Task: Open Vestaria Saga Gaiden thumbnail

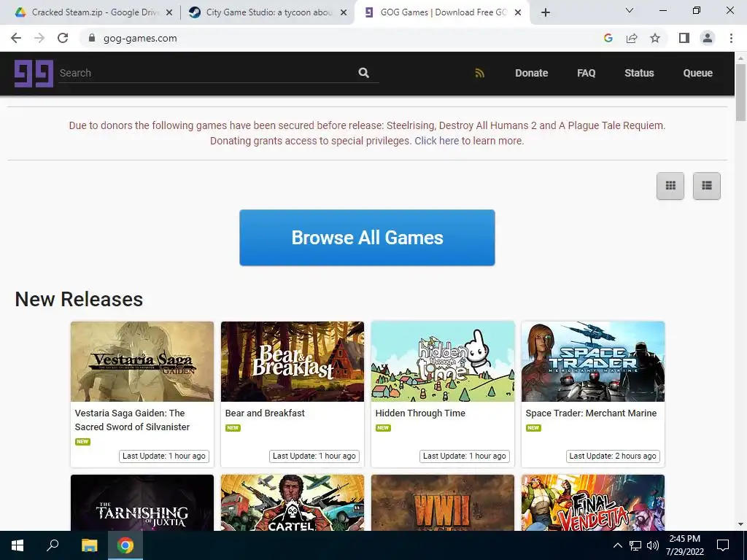Action: tap(142, 362)
